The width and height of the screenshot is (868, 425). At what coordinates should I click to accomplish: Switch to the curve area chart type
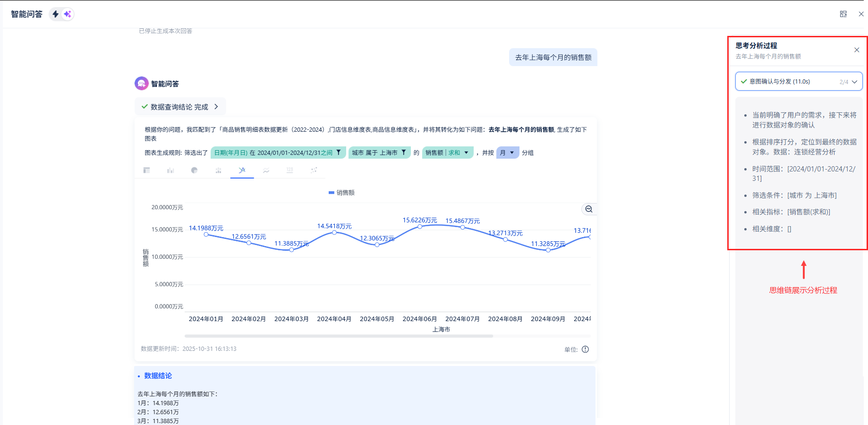(x=266, y=170)
